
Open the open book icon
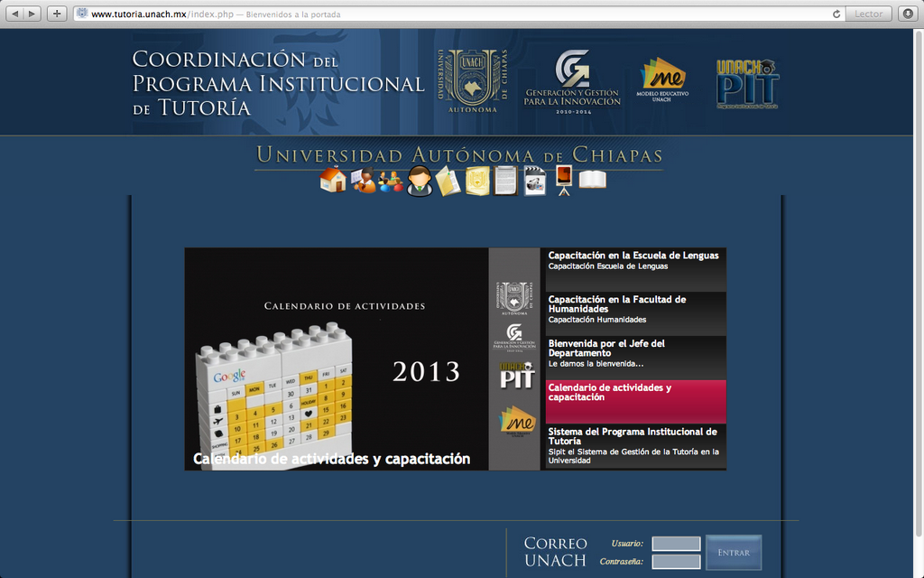coord(592,180)
